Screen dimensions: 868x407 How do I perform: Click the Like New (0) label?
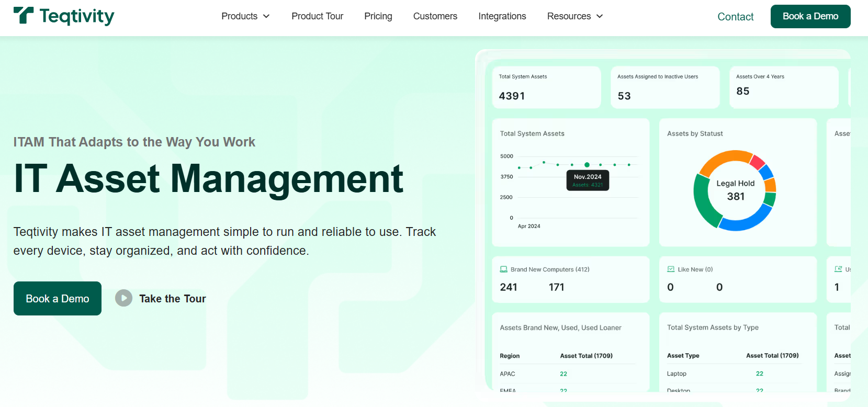point(695,269)
